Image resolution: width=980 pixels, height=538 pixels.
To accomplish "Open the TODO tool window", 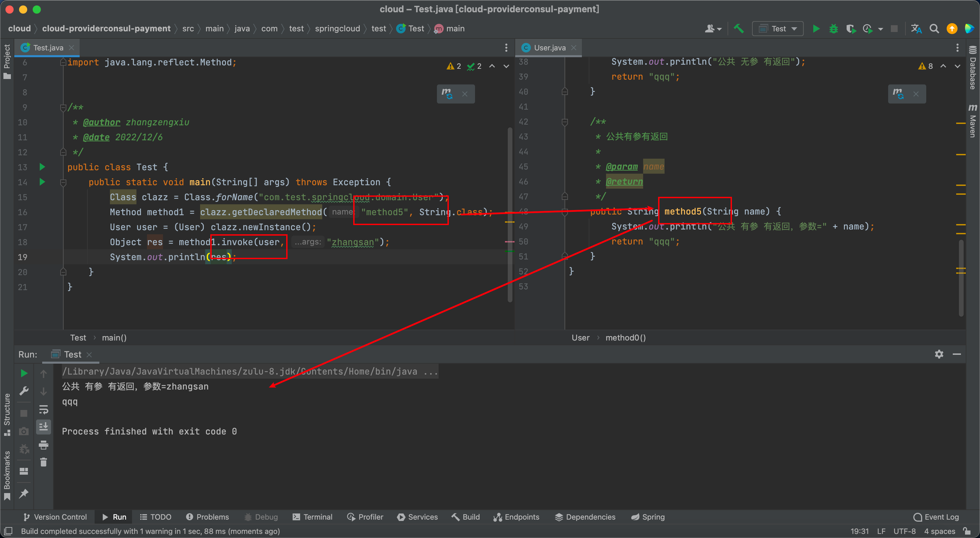I will click(156, 517).
